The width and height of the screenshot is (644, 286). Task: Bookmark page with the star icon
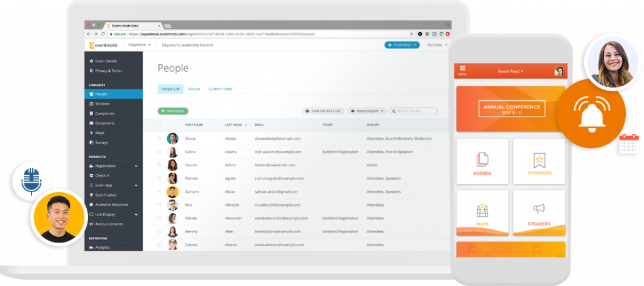pyautogui.click(x=411, y=33)
